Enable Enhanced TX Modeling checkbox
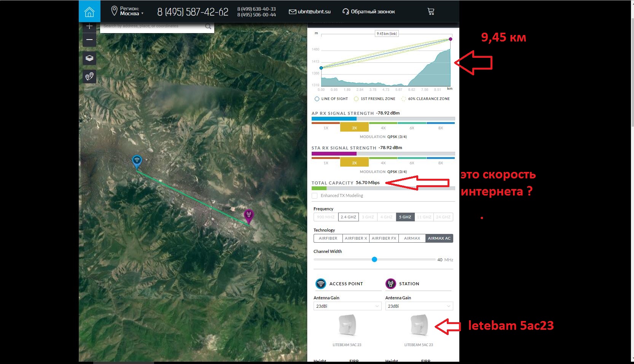The image size is (634, 364). coord(315,196)
